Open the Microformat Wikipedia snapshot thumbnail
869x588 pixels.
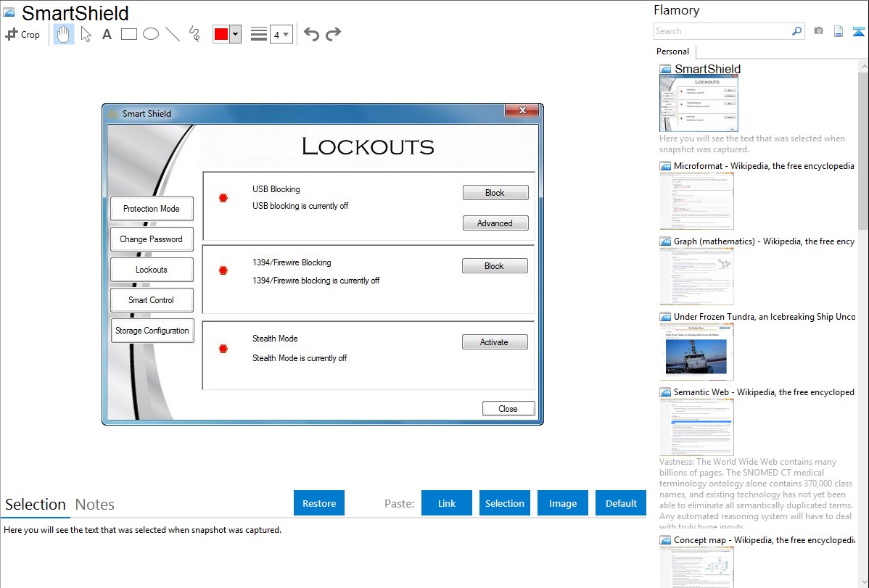(696, 201)
